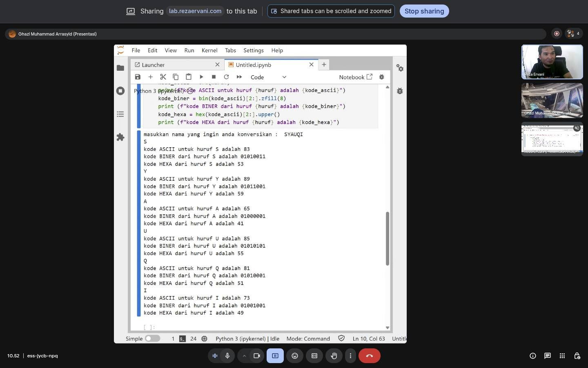Toggle screen presentation button in Meet
Image resolution: width=588 pixels, height=368 pixels.
point(275,356)
